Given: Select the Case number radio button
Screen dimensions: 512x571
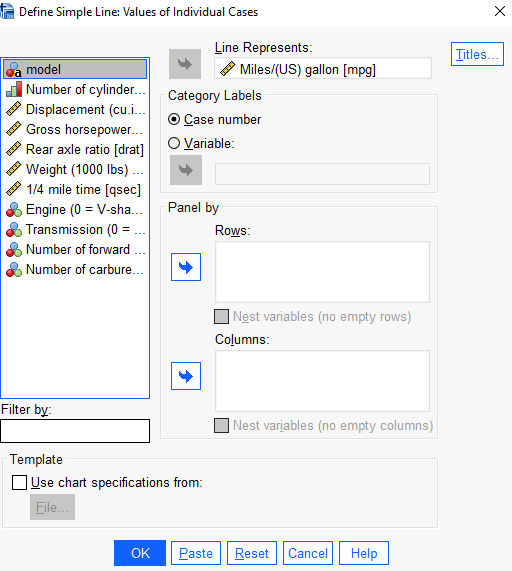Looking at the screenshot, I should (174, 119).
